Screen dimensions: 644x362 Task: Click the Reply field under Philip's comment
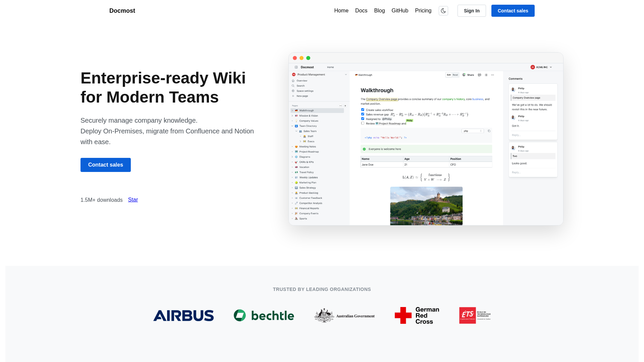(518, 135)
